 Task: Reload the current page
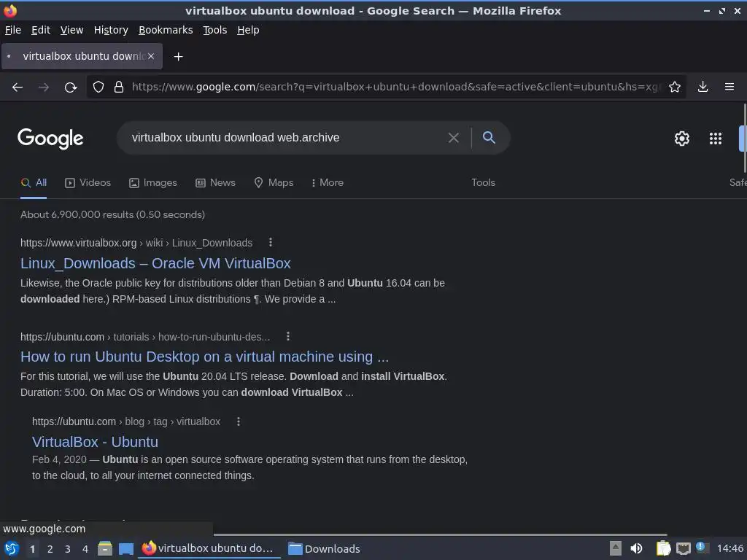71,87
